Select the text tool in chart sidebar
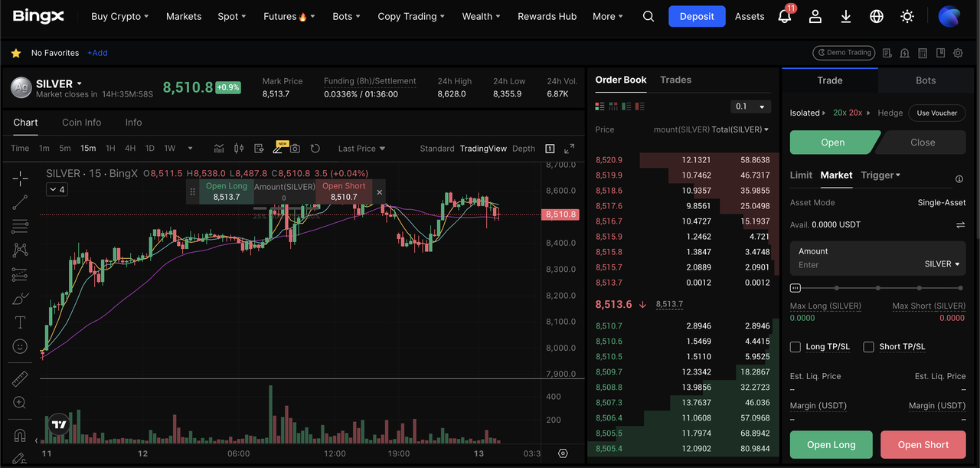980x468 pixels. pyautogui.click(x=20, y=322)
